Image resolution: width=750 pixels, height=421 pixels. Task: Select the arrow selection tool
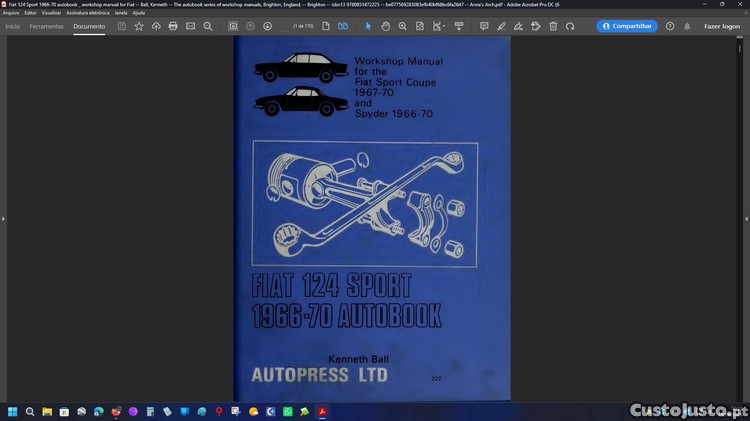[368, 26]
